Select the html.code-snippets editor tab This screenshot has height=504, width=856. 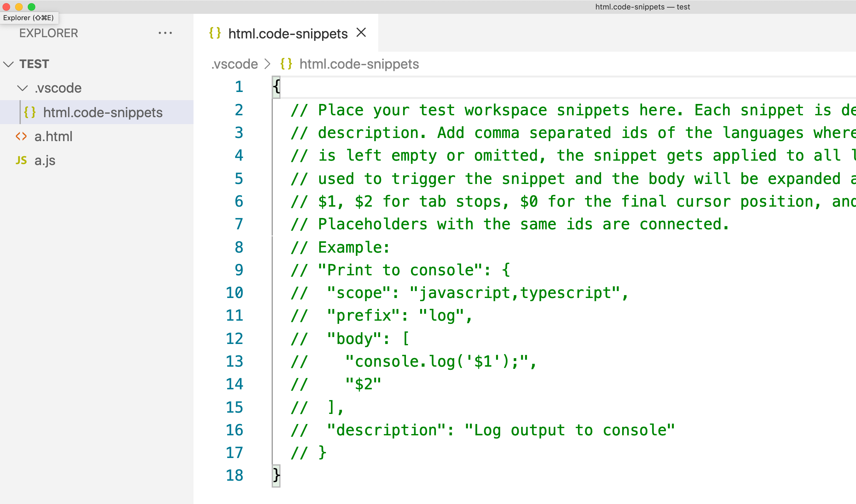pos(287,34)
